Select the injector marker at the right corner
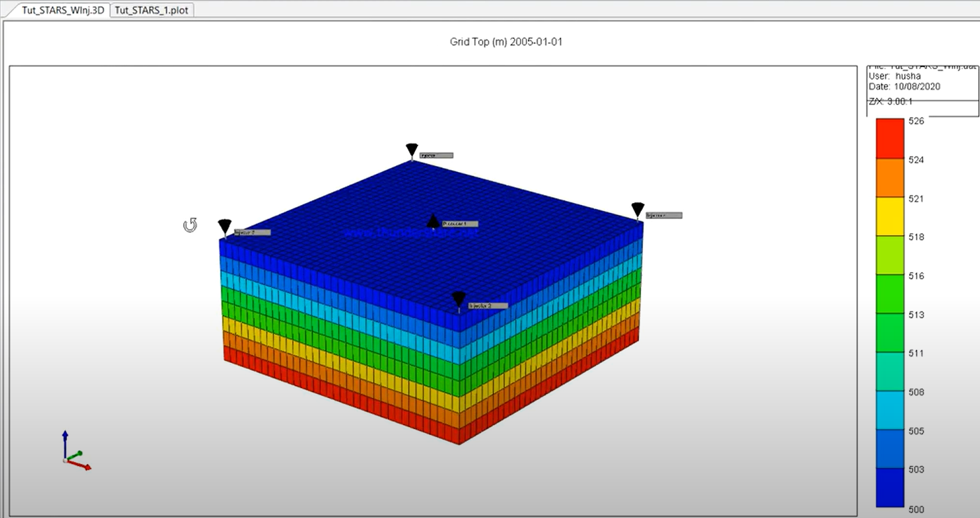 pyautogui.click(x=638, y=210)
